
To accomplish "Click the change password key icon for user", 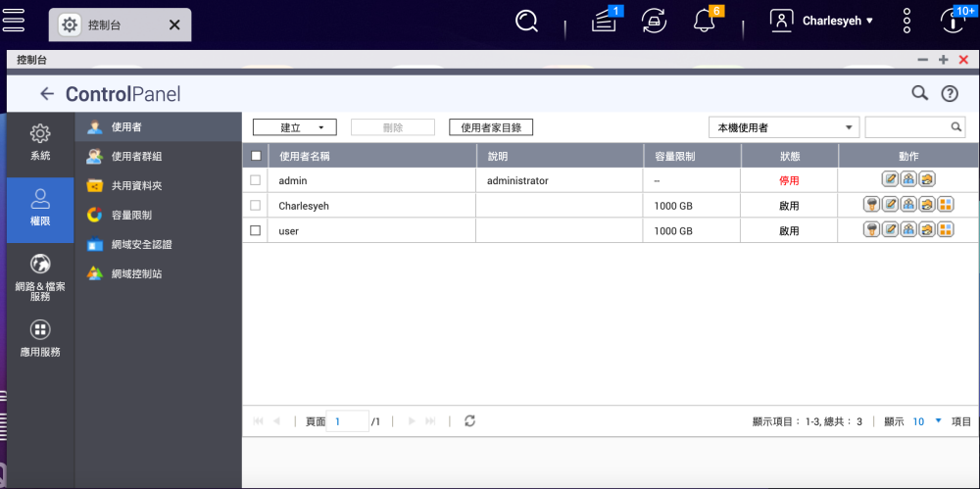I will click(870, 229).
